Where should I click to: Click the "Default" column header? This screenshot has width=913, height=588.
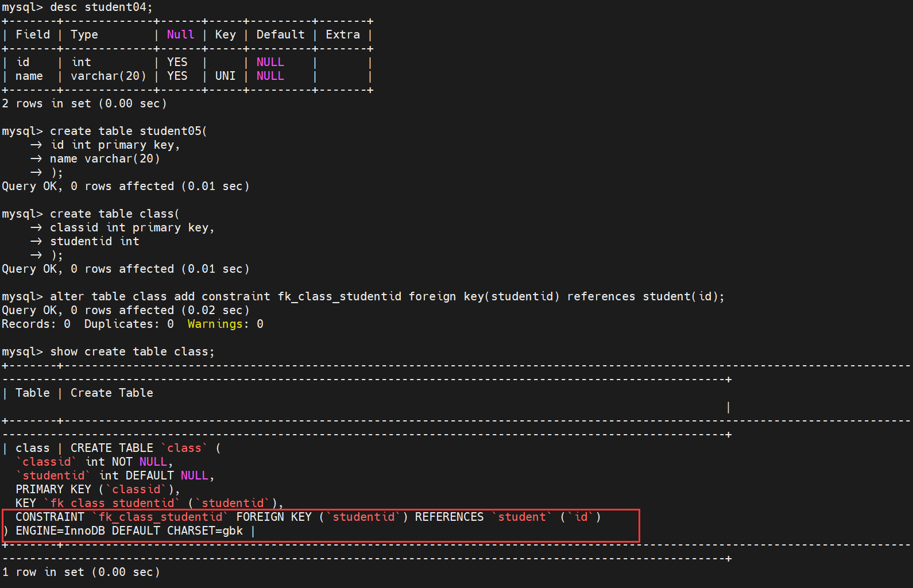280,34
